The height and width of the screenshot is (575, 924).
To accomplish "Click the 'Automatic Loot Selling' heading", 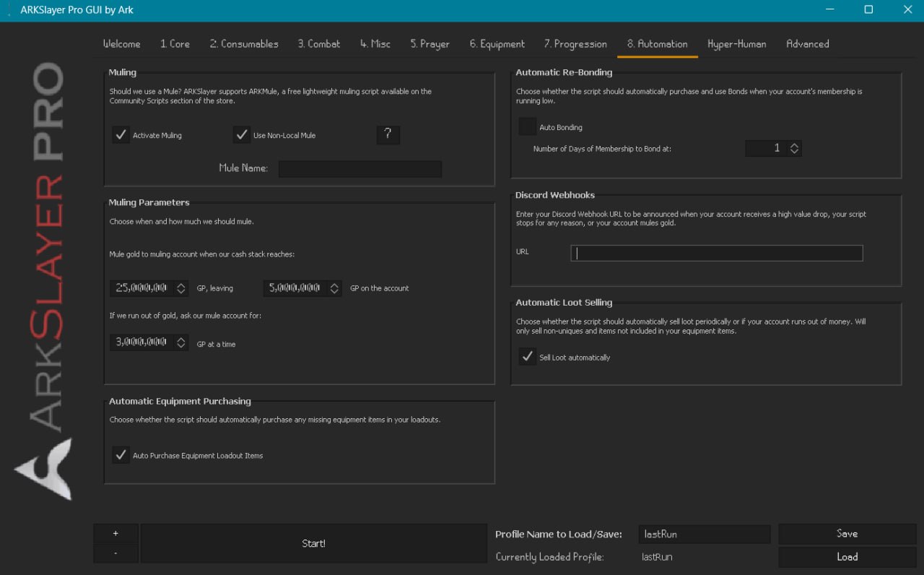I will coord(564,303).
